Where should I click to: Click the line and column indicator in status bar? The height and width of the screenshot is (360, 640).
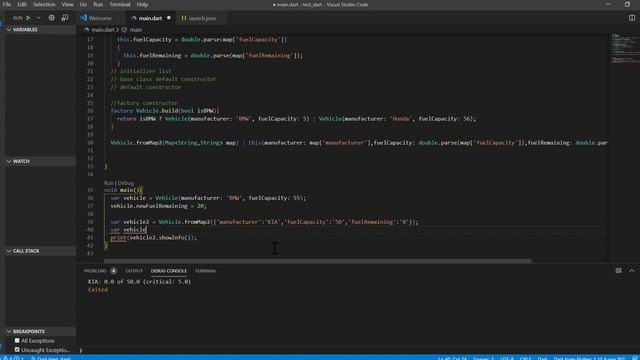point(452,358)
